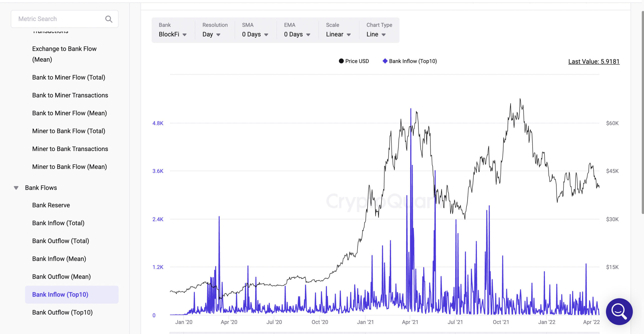Viewport: 644px width, 334px height.
Task: Select Bank to Miner Transactions metric
Action: (x=70, y=95)
